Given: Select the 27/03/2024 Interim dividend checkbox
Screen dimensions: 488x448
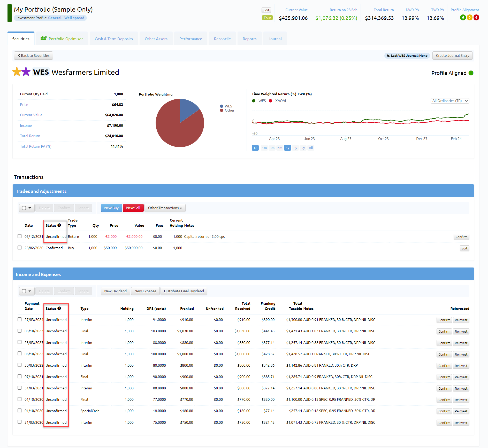Looking at the screenshot, I should click(x=20, y=319).
